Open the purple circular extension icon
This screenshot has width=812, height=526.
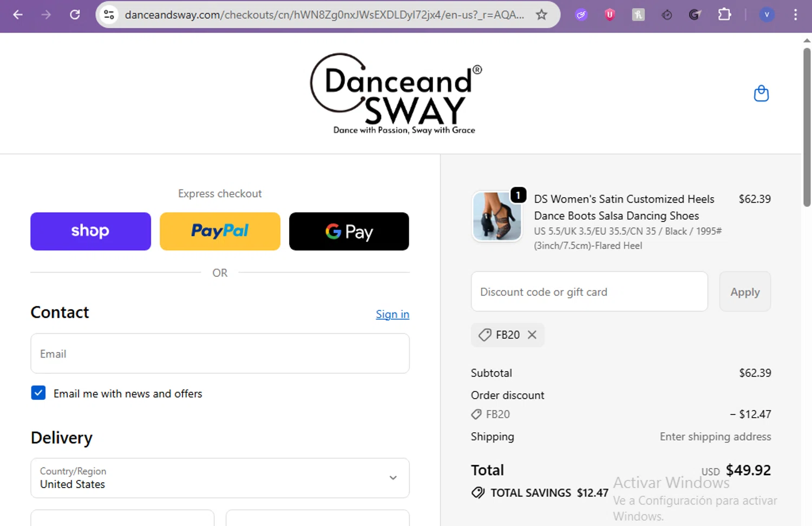tap(581, 15)
